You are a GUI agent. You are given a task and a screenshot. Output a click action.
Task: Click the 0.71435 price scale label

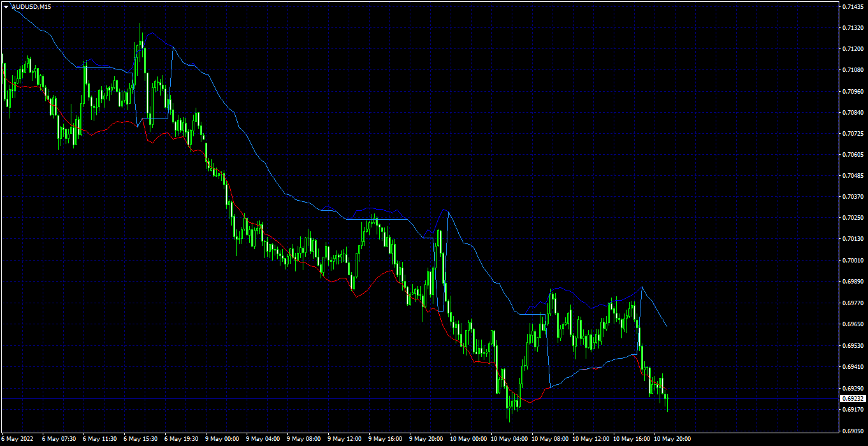point(853,6)
